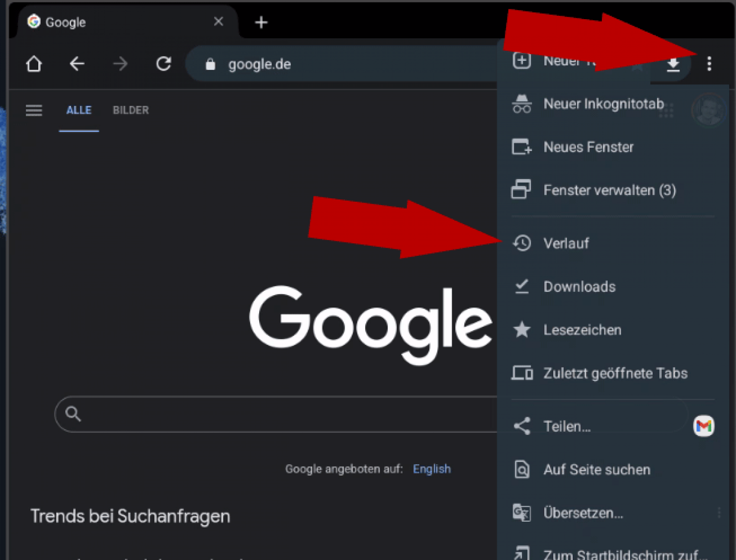
Task: Share via the Gmail icon
Action: pos(703,426)
